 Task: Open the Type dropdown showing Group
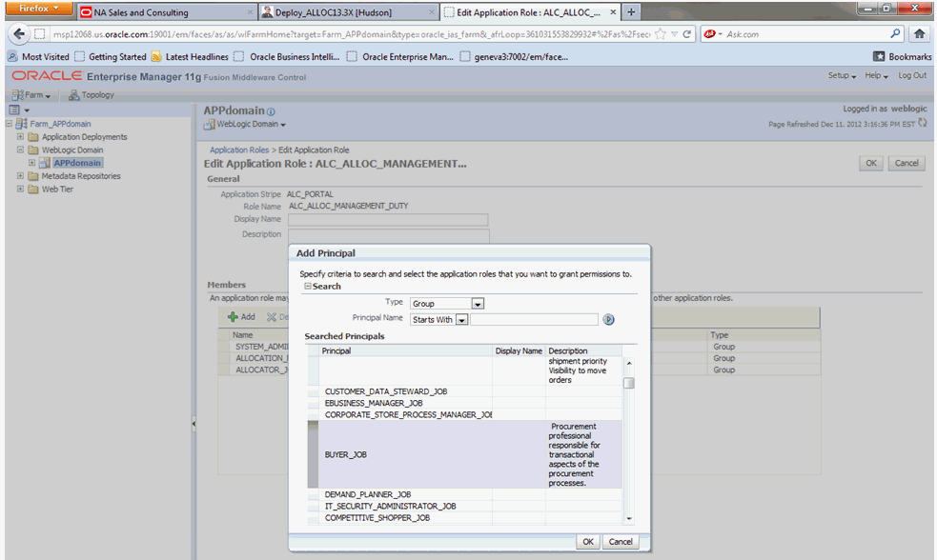click(x=478, y=304)
